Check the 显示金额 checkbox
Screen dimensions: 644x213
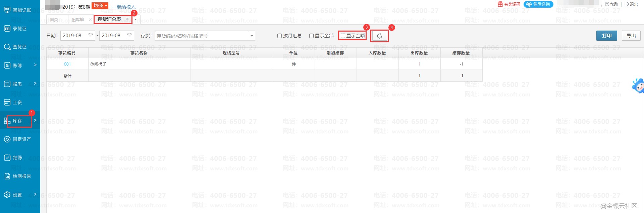(343, 36)
